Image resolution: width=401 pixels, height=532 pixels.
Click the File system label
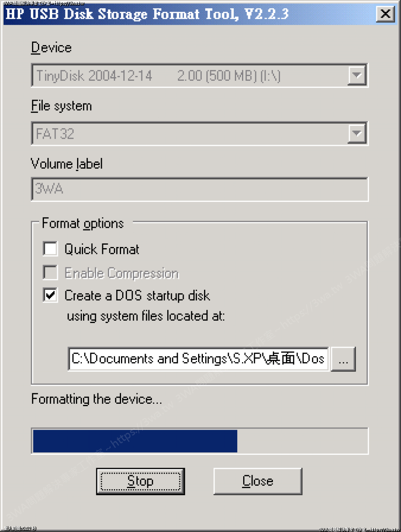[61, 106]
